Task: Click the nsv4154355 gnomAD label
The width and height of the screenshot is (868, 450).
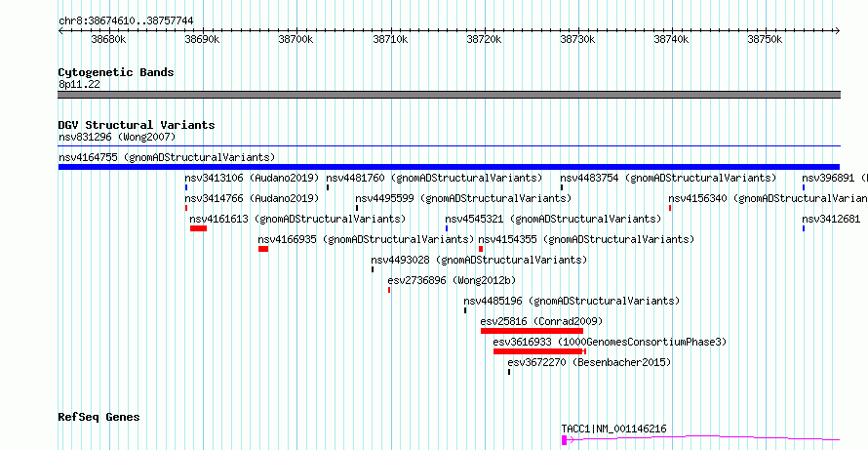Action: click(586, 239)
